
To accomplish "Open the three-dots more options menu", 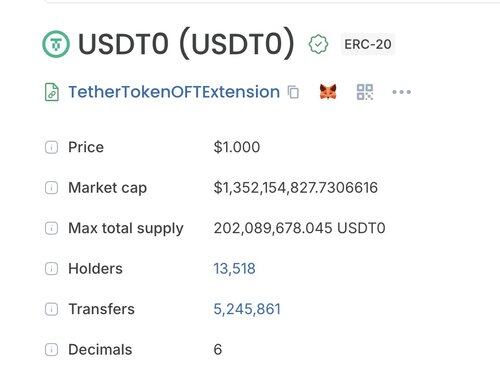I will pos(401,92).
